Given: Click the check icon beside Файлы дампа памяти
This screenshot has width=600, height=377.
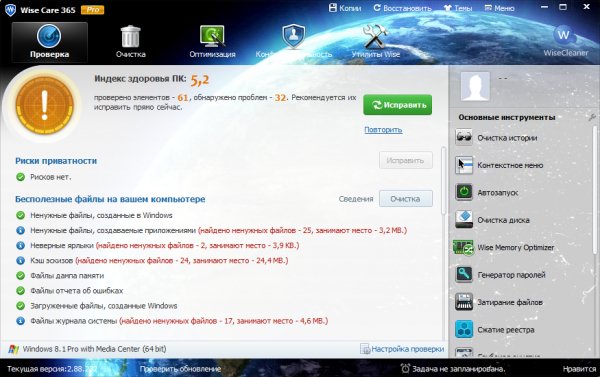Looking at the screenshot, I should [21, 276].
